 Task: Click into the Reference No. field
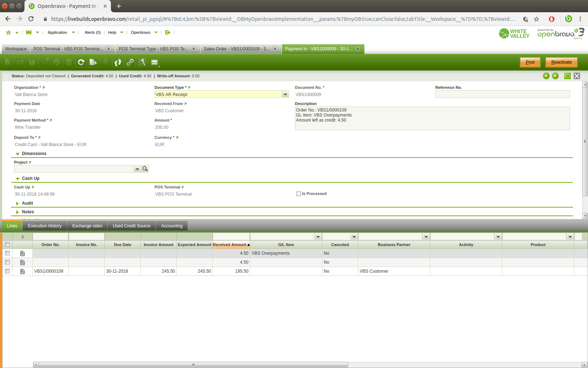(x=502, y=94)
